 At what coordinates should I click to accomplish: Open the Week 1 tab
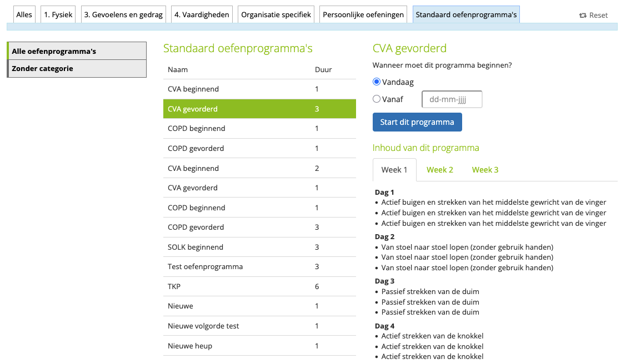point(394,170)
